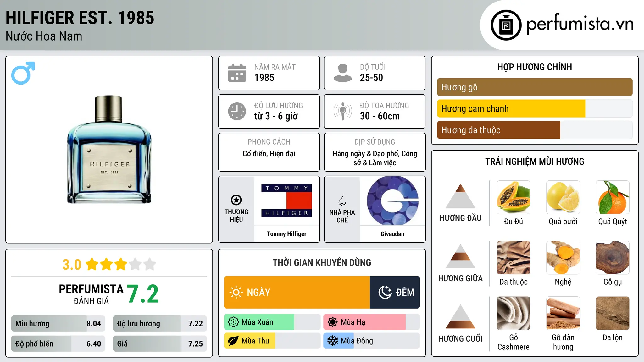Click the sillage figure icon beside Độ toả hương
644x362 pixels.
point(342,111)
